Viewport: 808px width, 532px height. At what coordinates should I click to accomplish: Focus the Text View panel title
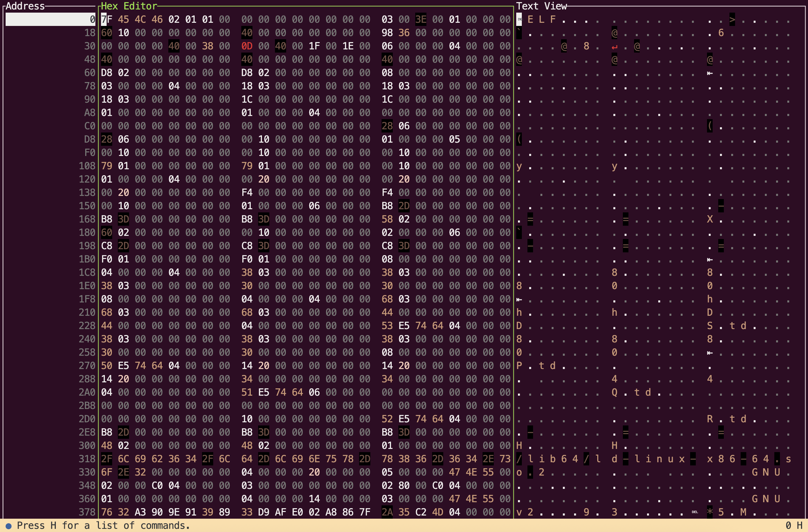(541, 6)
